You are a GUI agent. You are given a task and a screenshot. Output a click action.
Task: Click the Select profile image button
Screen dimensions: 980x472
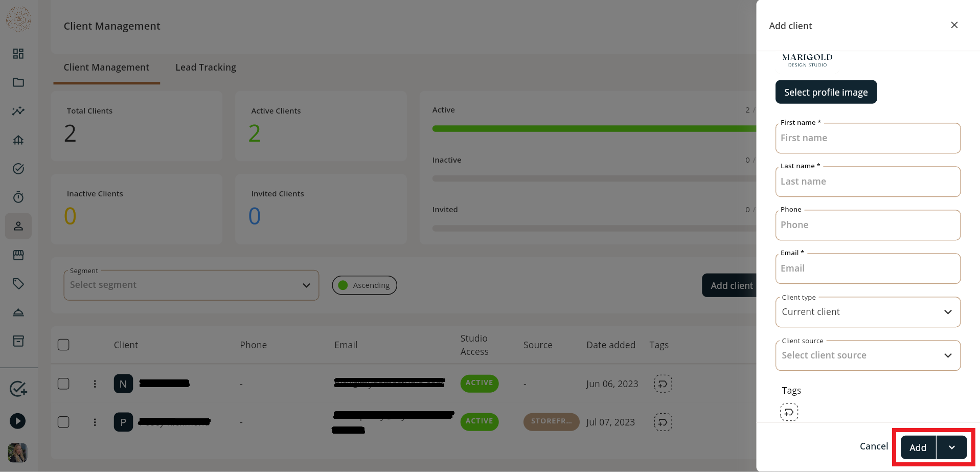[826, 92]
